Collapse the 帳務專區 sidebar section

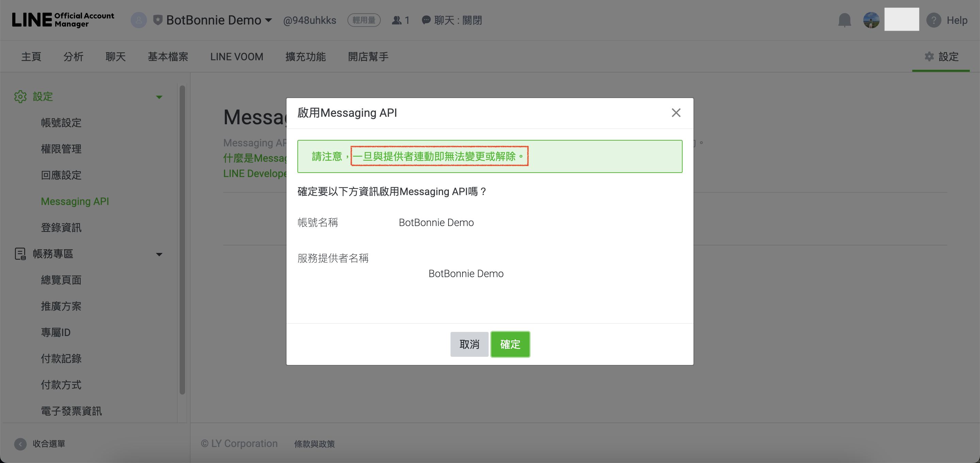(x=159, y=254)
